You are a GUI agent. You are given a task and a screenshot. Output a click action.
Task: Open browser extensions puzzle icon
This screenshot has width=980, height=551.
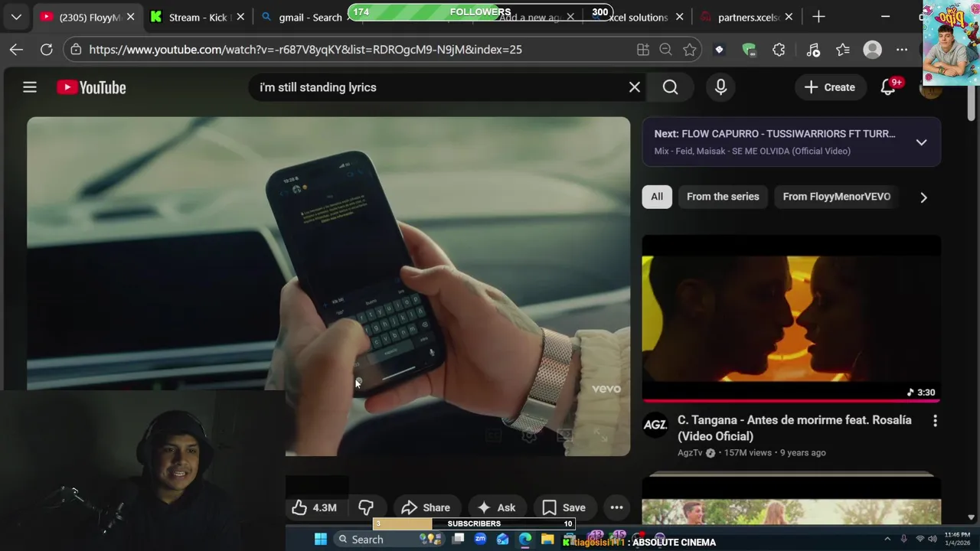click(x=779, y=50)
